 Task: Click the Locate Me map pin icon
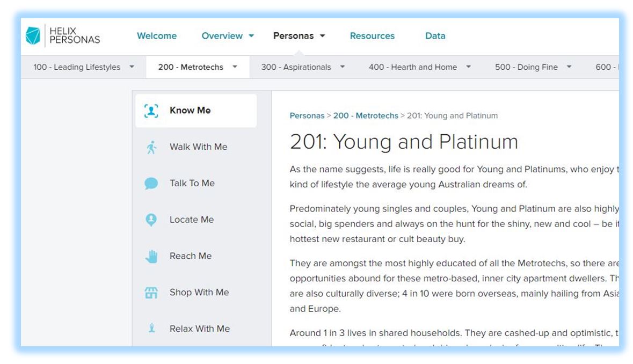pos(151,220)
